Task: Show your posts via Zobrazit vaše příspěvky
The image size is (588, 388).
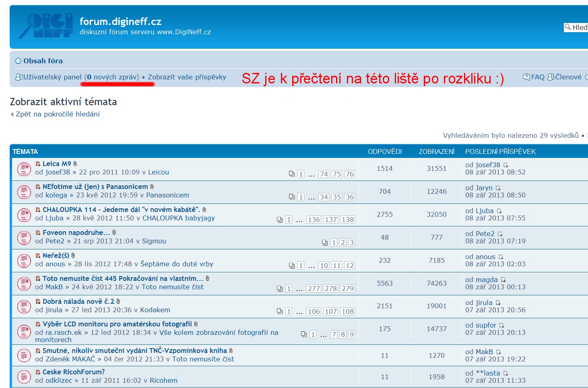Action: (x=187, y=77)
